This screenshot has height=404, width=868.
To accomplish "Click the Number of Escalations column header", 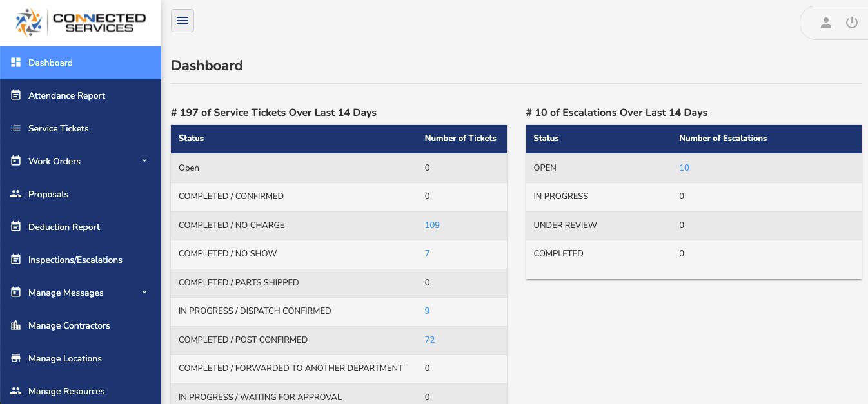I will (723, 138).
